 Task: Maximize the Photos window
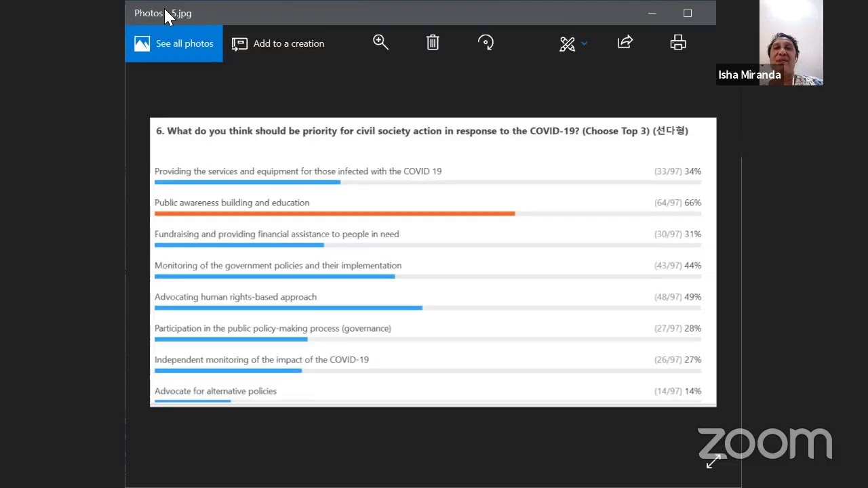click(688, 13)
